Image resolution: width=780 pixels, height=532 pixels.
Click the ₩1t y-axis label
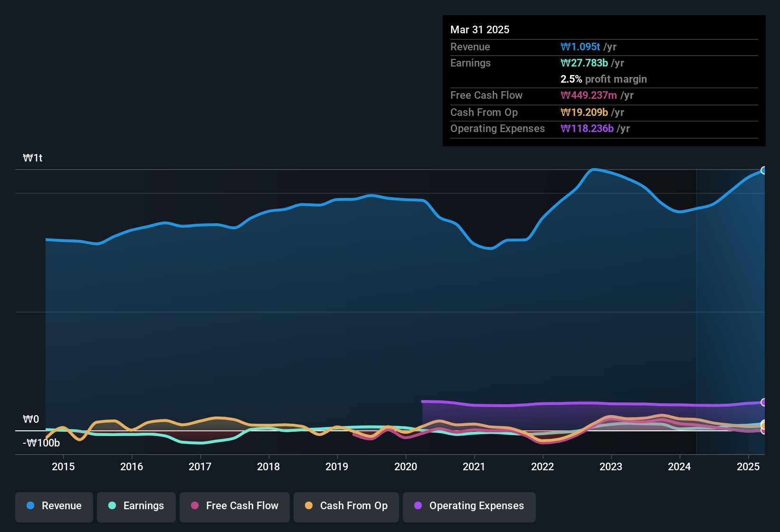coord(33,158)
